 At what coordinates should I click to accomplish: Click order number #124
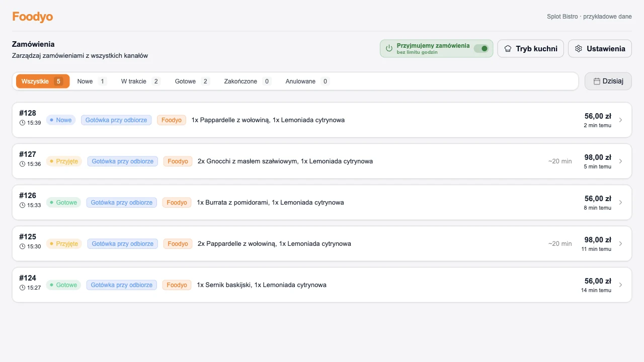click(x=28, y=278)
